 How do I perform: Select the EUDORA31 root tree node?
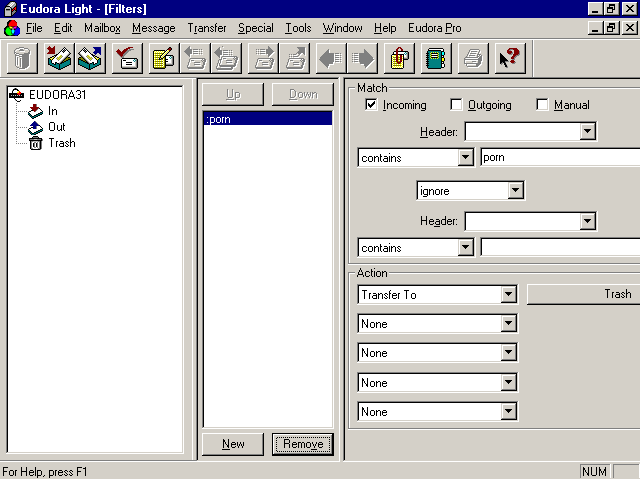click(x=58, y=95)
